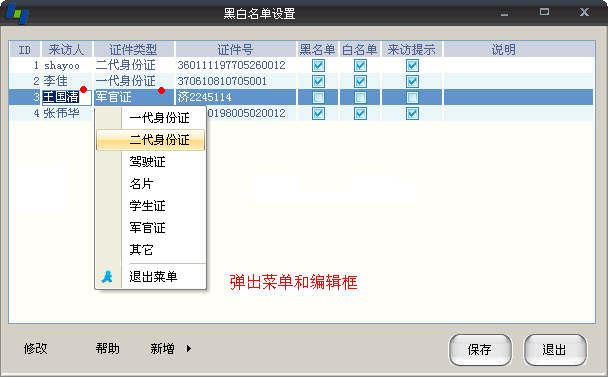Click 二代身份证 cell in shayoo row
This screenshot has height=377, width=608.
coord(134,65)
